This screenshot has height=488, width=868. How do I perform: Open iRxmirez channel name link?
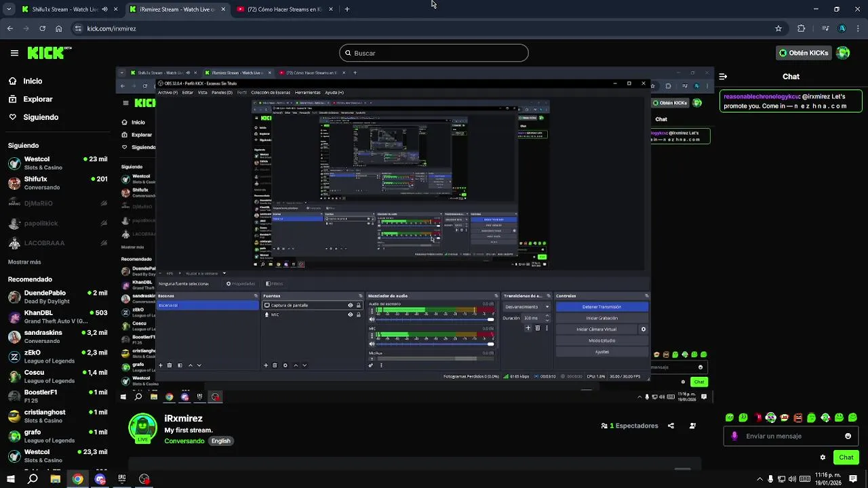tap(183, 418)
